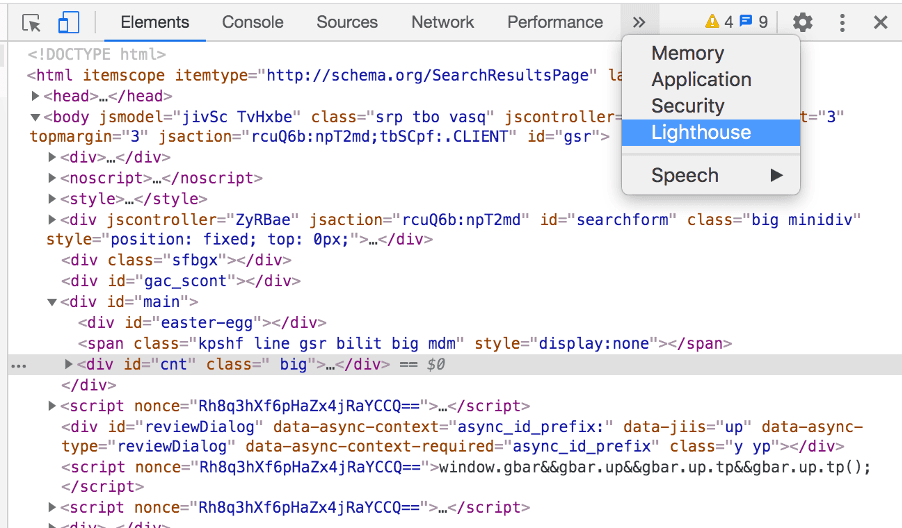Open DevTools settings gear

coord(802,22)
